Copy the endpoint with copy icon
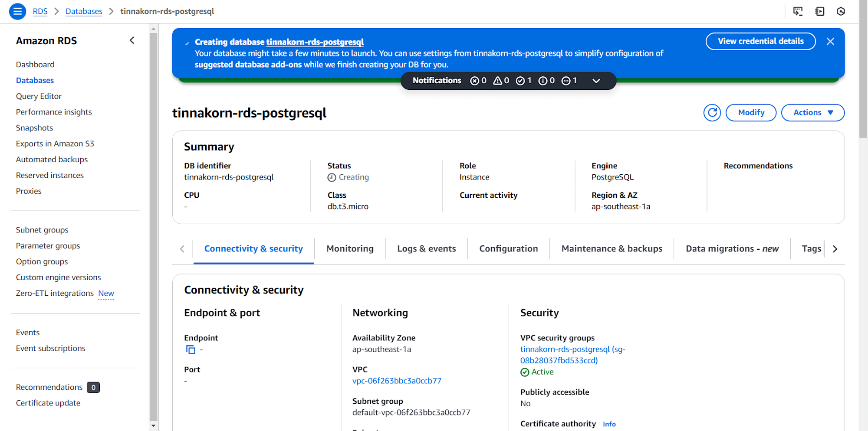868x431 pixels. [x=191, y=349]
